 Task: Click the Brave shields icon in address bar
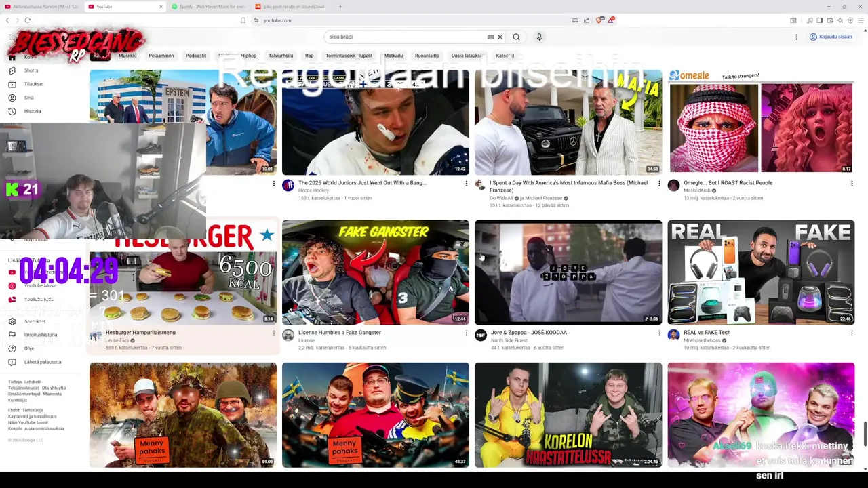599,20
